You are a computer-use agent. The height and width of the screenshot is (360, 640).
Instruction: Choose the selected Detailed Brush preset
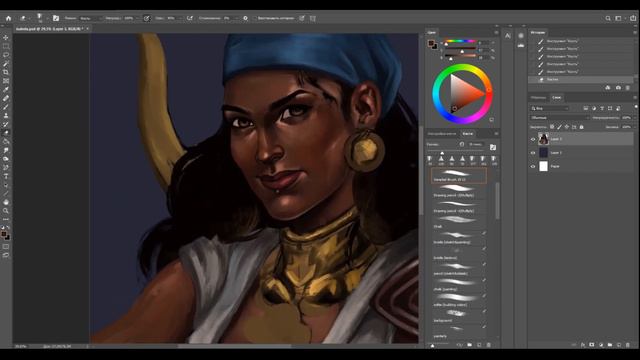(459, 176)
